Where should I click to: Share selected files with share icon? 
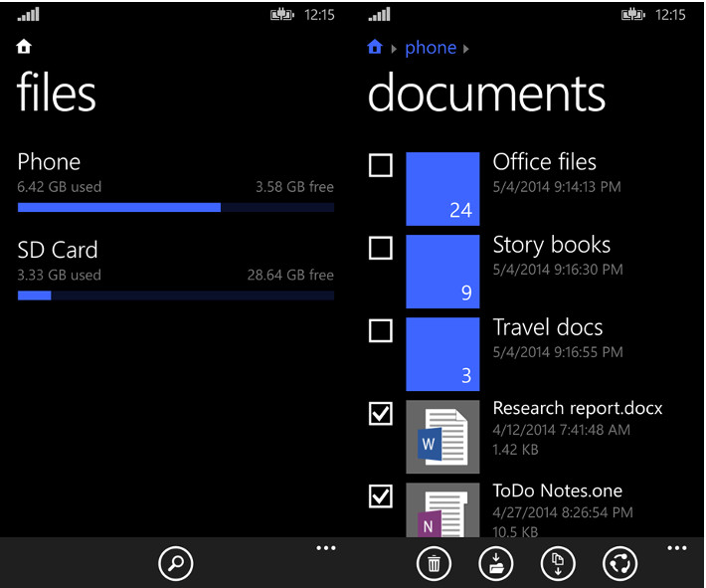click(x=620, y=563)
